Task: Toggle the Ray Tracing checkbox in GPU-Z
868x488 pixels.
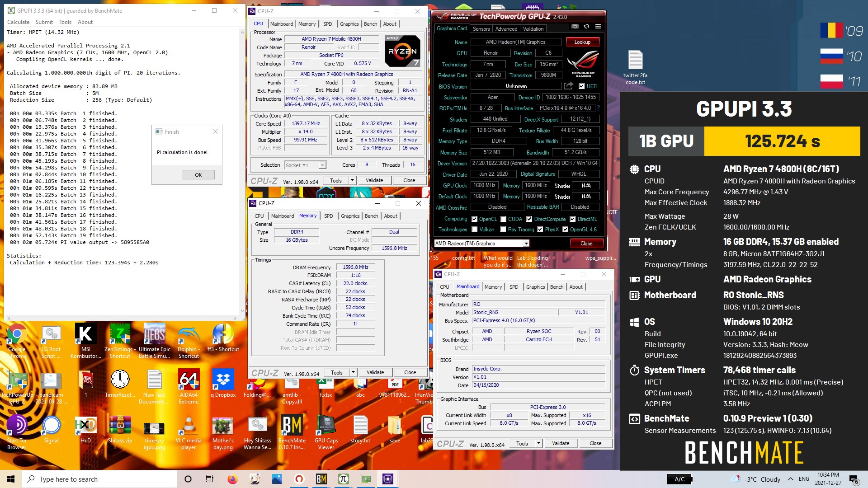Action: tap(503, 230)
